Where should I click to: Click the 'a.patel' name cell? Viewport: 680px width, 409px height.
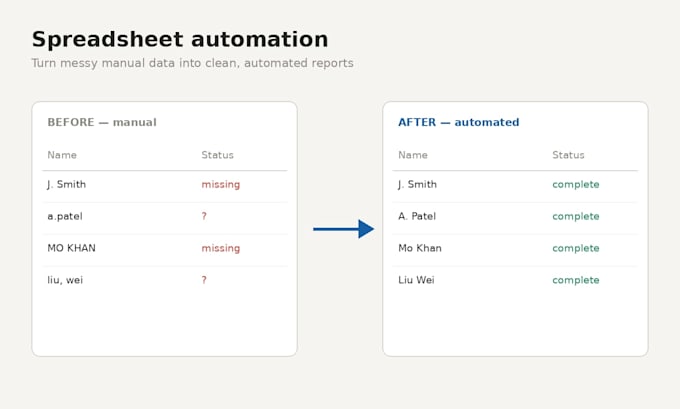(65, 216)
